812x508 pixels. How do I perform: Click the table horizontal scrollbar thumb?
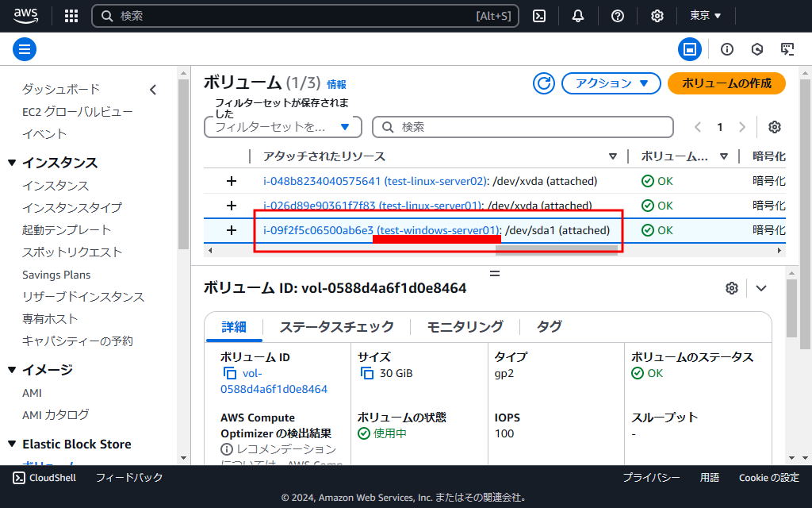[x=556, y=250]
